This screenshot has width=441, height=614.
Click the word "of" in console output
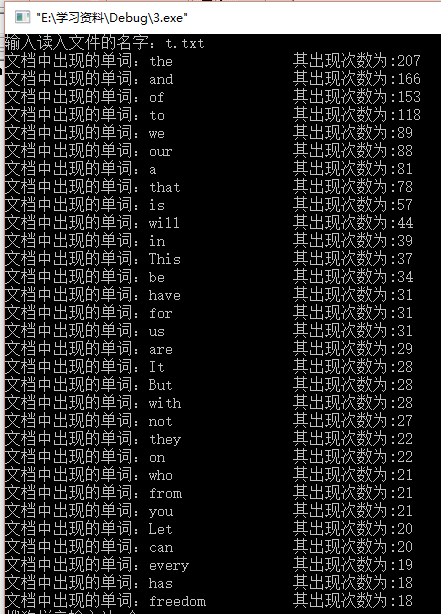(x=157, y=98)
